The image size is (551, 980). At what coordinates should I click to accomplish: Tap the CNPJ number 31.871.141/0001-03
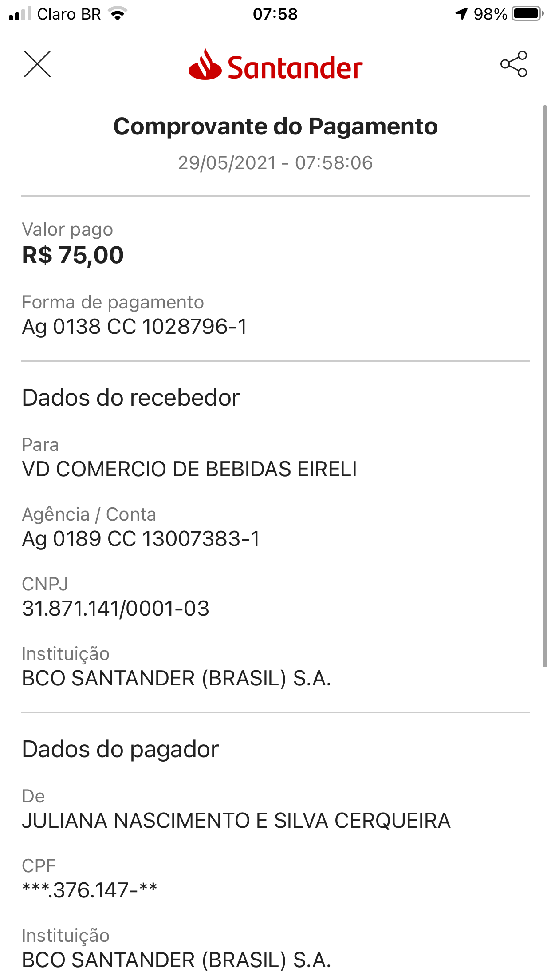pos(115,609)
